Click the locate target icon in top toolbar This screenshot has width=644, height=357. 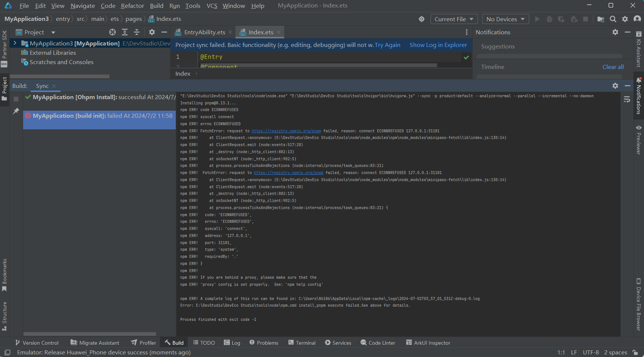coord(422,19)
